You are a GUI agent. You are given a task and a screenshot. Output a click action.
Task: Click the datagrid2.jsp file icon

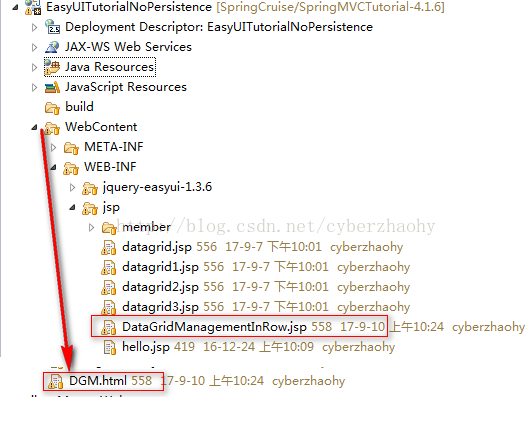pos(109,287)
